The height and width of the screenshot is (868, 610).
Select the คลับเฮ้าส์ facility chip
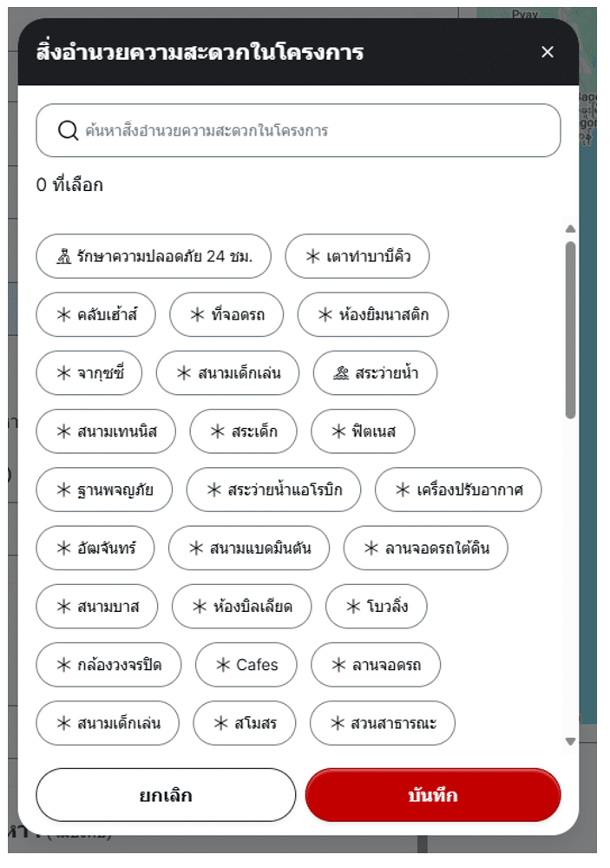95,315
